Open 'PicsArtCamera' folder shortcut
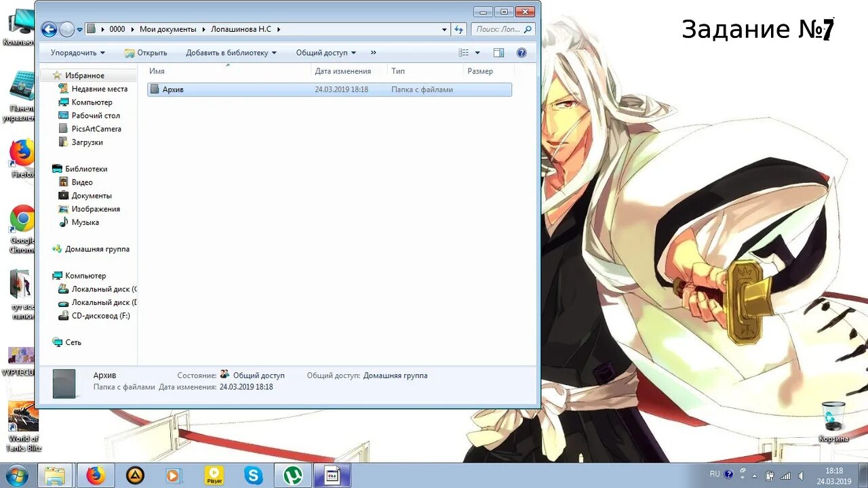This screenshot has height=488, width=868. [96, 129]
